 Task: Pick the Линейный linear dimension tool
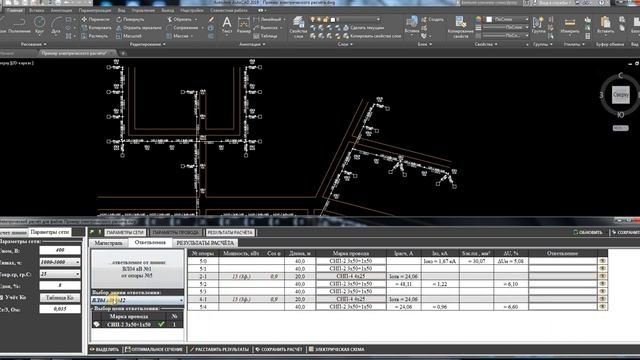tap(267, 19)
